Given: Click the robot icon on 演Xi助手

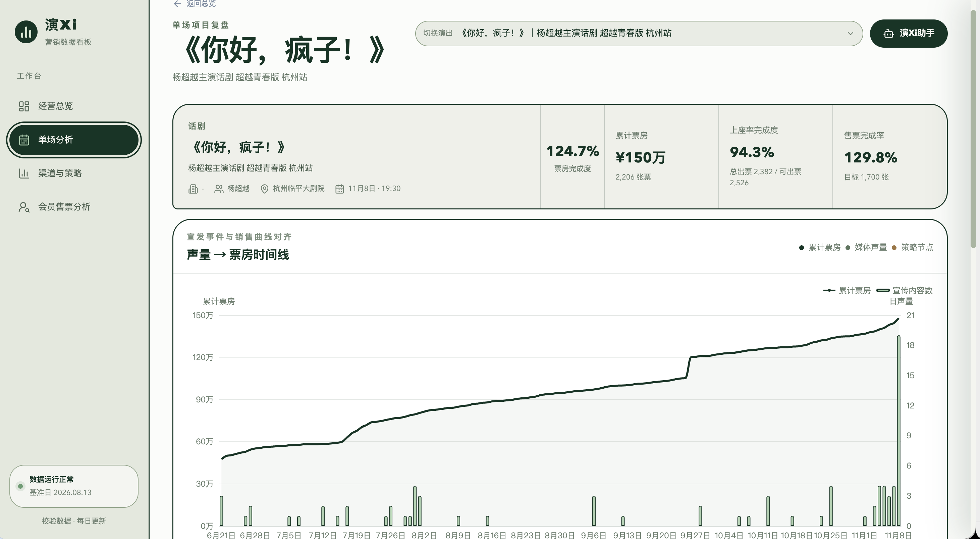Looking at the screenshot, I should click(x=888, y=34).
